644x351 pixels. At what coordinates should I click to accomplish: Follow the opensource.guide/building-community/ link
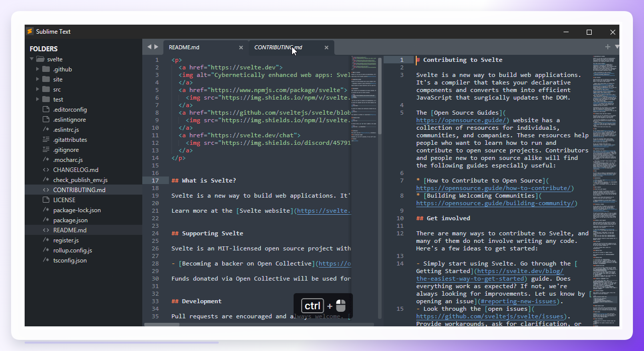495,203
